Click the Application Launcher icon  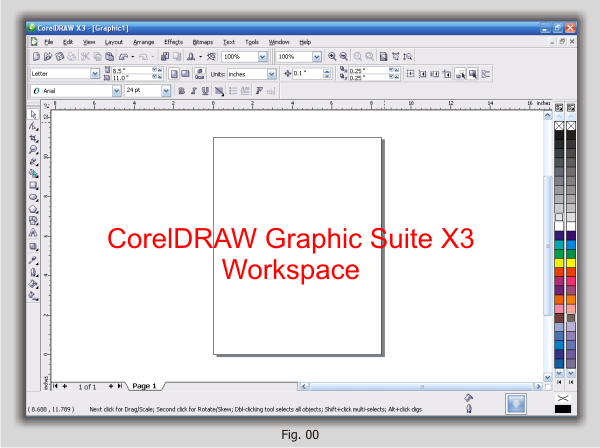(x=191, y=57)
